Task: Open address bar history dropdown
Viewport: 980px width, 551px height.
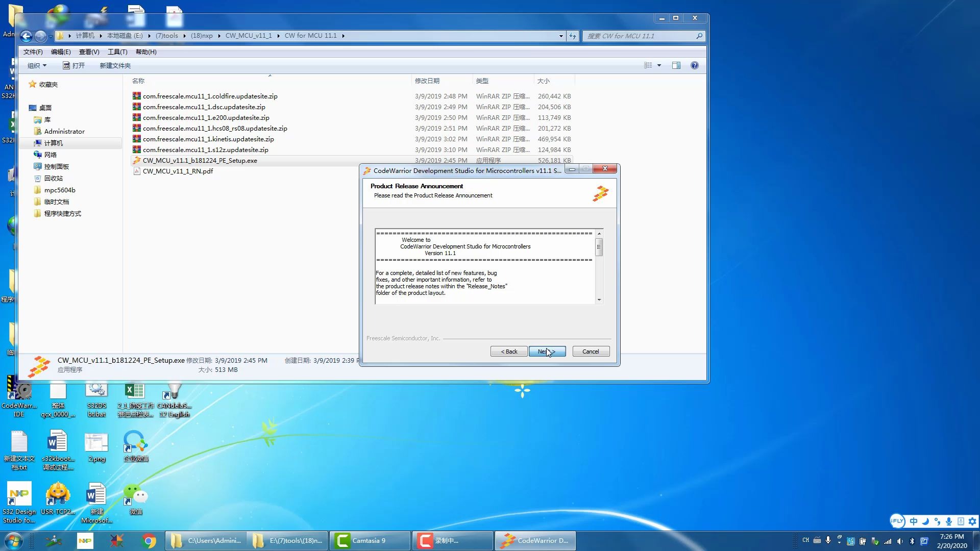Action: (x=561, y=36)
